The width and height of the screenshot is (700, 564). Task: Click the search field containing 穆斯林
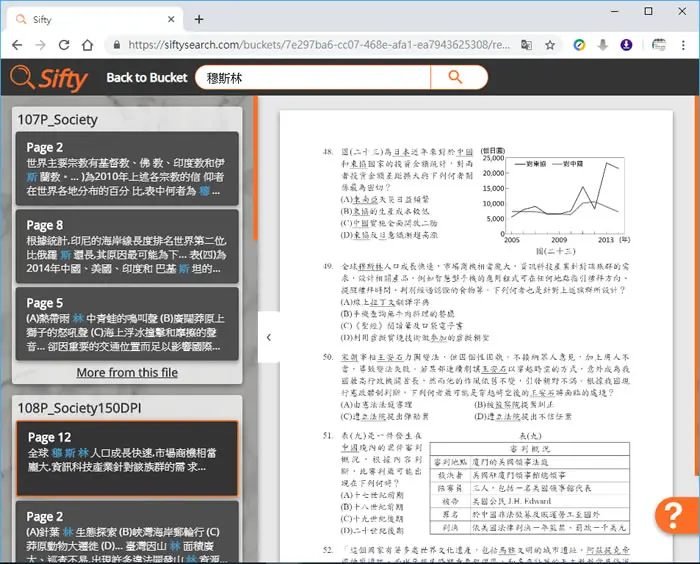click(x=313, y=78)
